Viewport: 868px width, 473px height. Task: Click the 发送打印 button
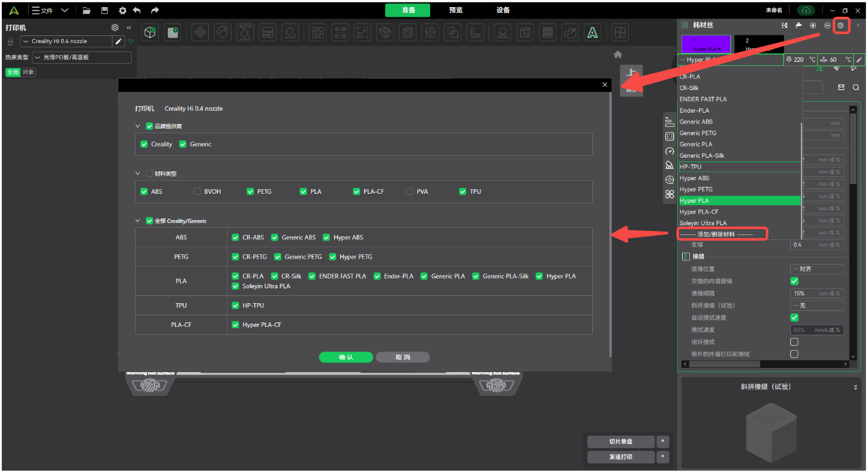click(620, 457)
